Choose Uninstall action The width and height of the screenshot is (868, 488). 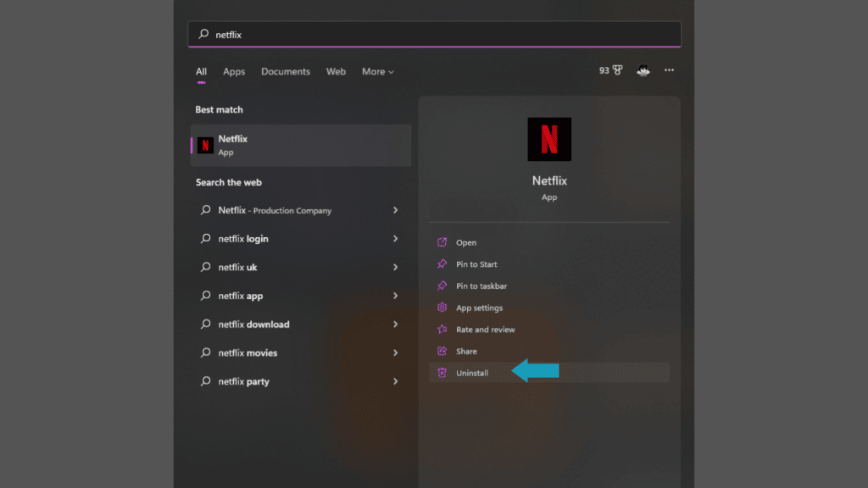tap(549, 373)
